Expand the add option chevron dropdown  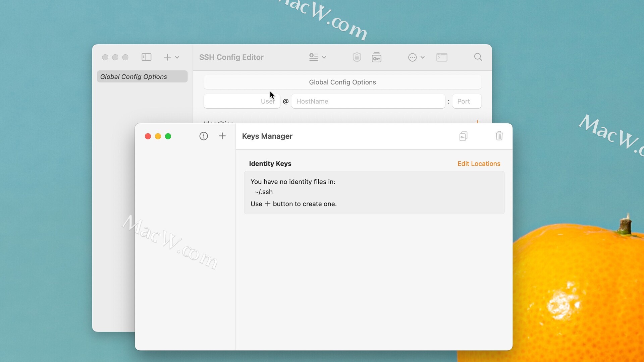click(324, 57)
